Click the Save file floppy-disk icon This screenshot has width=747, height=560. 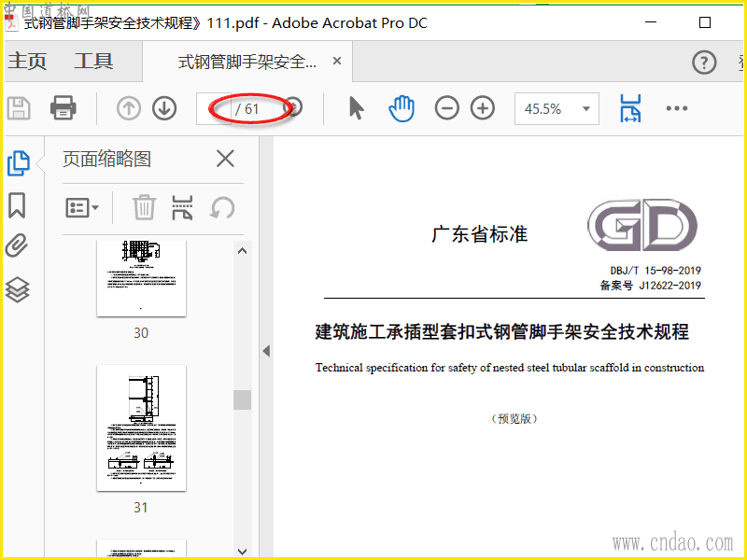point(19,108)
